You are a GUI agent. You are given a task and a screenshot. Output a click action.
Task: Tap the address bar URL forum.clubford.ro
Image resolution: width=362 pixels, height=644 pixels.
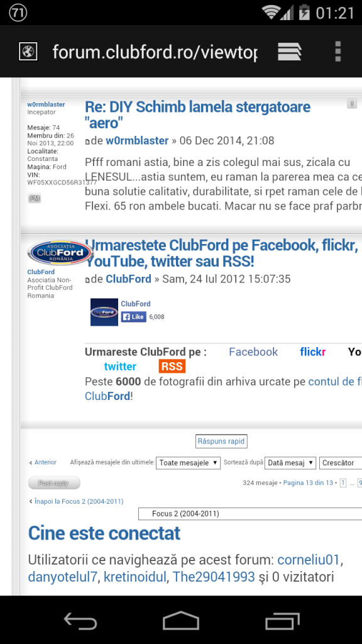pos(155,52)
